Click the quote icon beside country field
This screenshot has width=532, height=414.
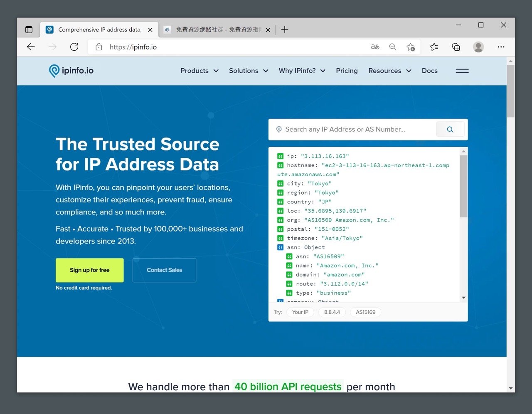pos(280,202)
